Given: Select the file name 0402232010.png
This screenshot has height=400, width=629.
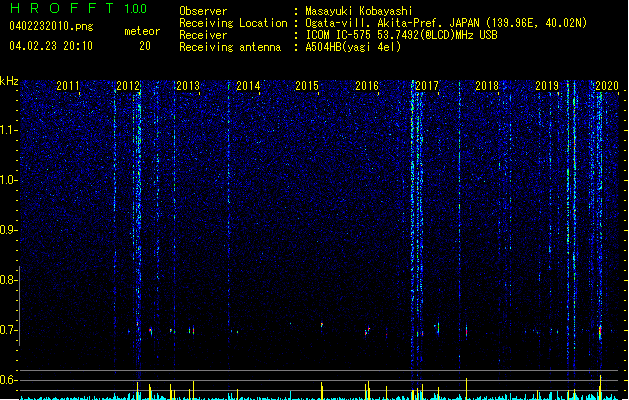Looking at the screenshot, I should [x=51, y=26].
